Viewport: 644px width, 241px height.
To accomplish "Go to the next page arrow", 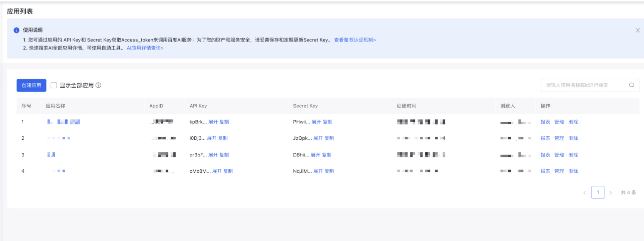I will (x=610, y=193).
